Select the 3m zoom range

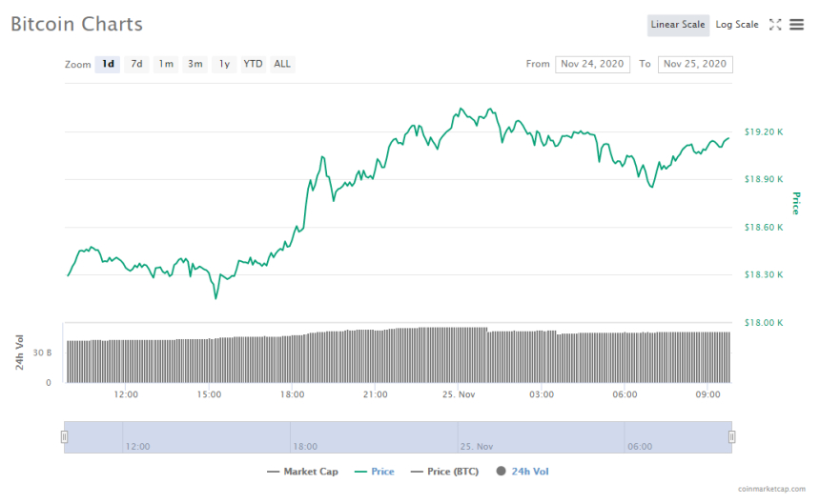point(195,64)
